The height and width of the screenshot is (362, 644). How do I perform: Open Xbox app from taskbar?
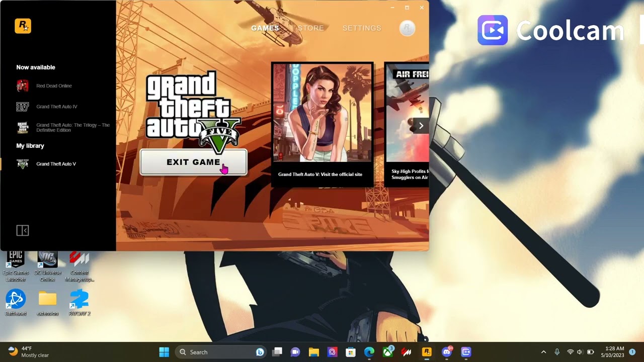click(x=388, y=352)
